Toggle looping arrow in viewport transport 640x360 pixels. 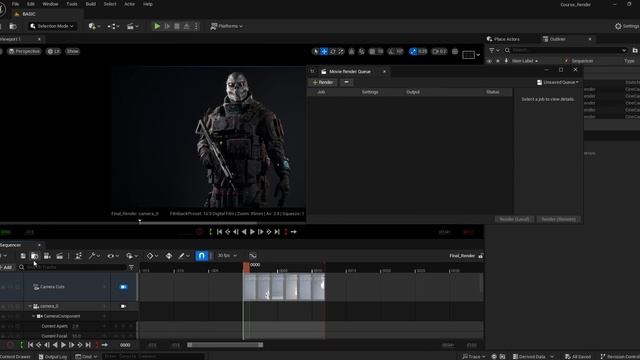293,232
